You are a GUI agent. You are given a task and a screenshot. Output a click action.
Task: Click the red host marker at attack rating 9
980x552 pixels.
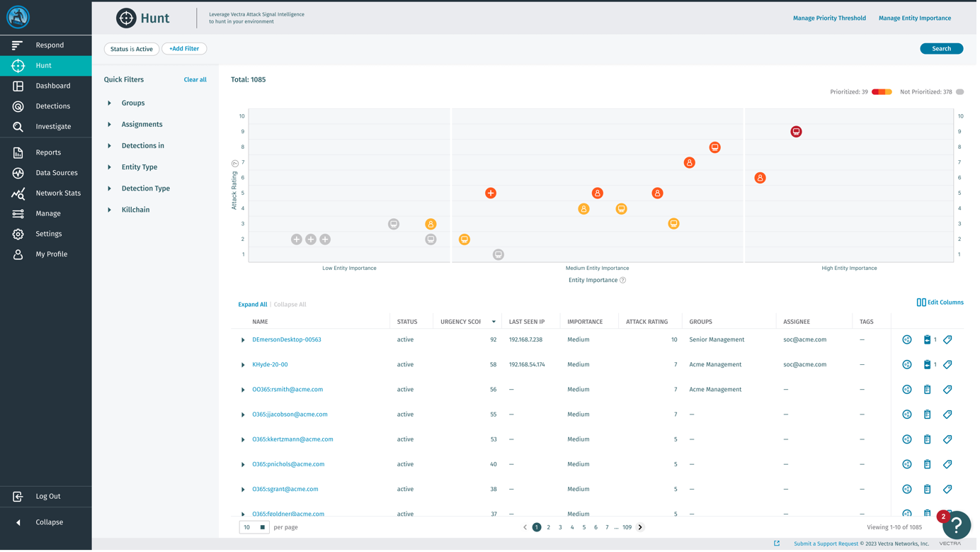tap(796, 131)
